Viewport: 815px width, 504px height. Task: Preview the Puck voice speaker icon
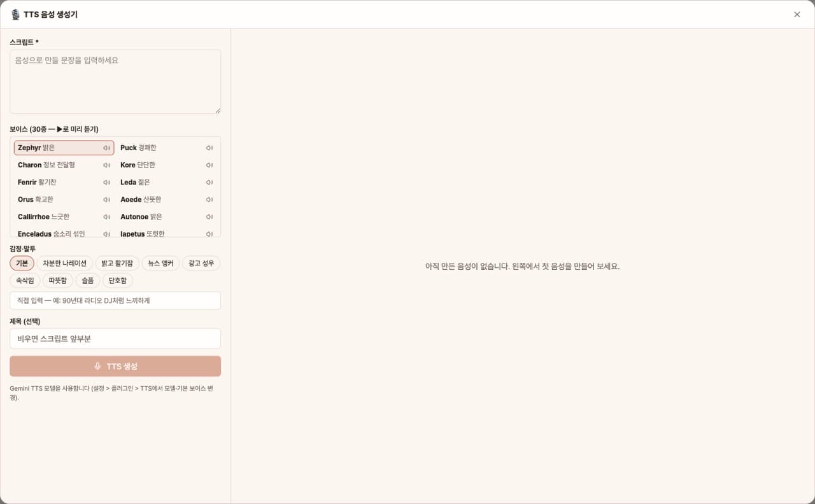(x=209, y=148)
